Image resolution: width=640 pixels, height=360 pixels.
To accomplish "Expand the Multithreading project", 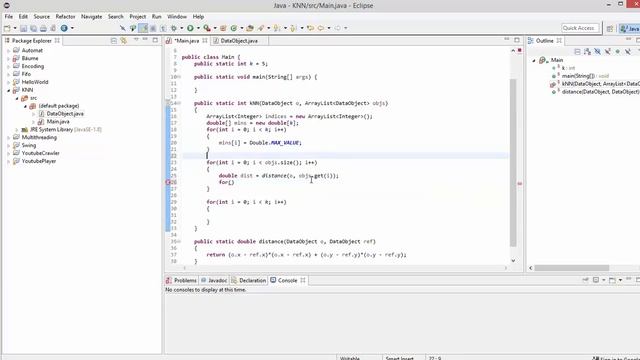I will [9, 138].
